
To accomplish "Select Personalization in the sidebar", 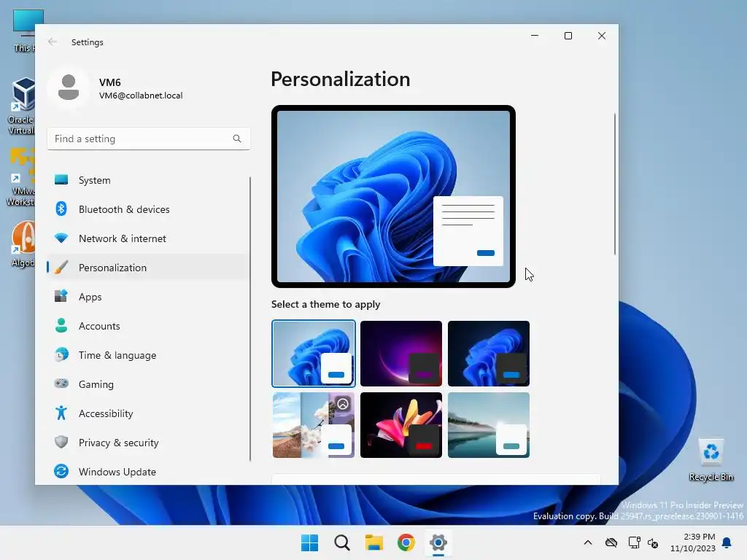I will coord(147,267).
